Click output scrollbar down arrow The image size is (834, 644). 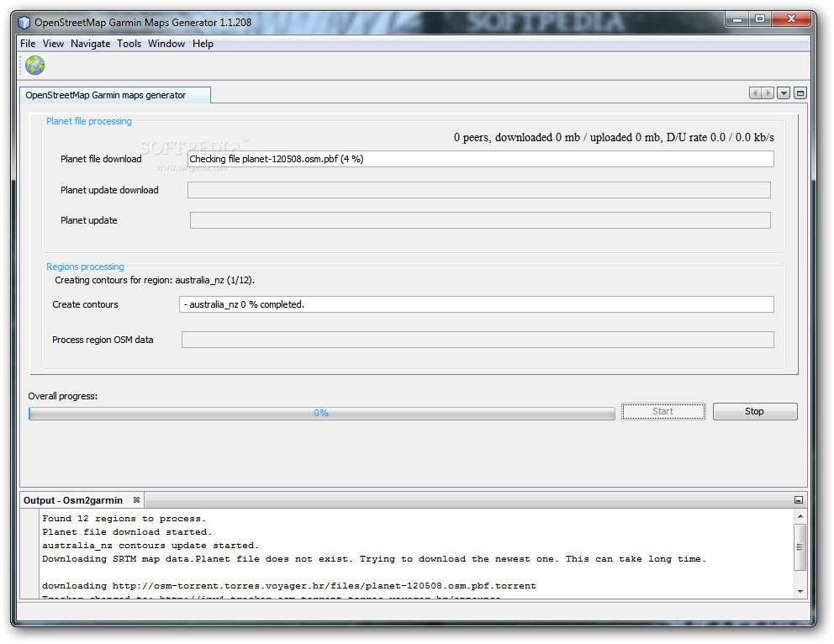click(x=800, y=591)
